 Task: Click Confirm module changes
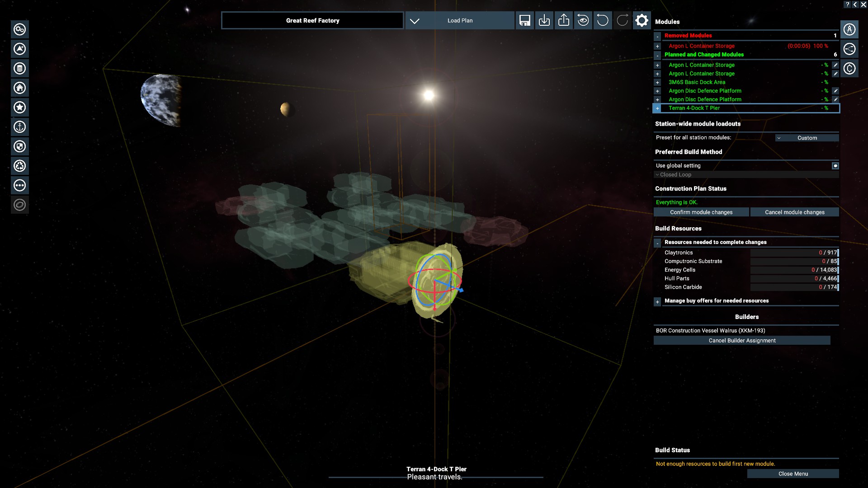point(701,212)
